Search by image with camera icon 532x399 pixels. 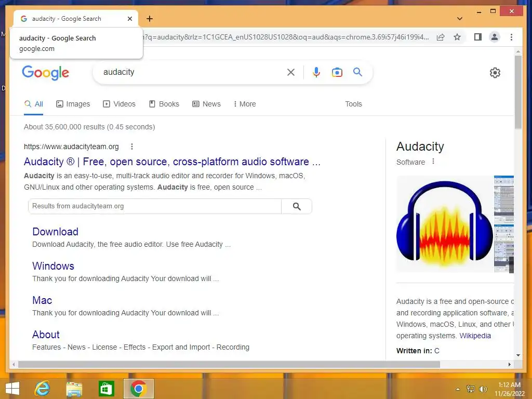click(337, 72)
